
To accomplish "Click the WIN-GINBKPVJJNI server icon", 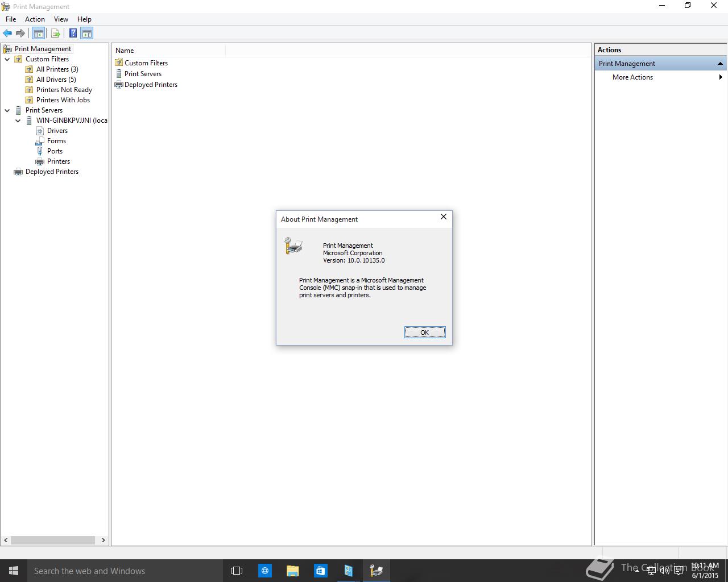I will click(29, 120).
